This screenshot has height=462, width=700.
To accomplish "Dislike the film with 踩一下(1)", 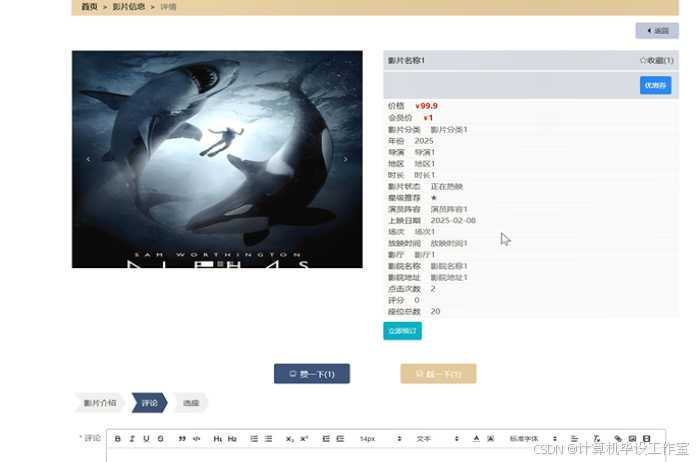I will 438,374.
